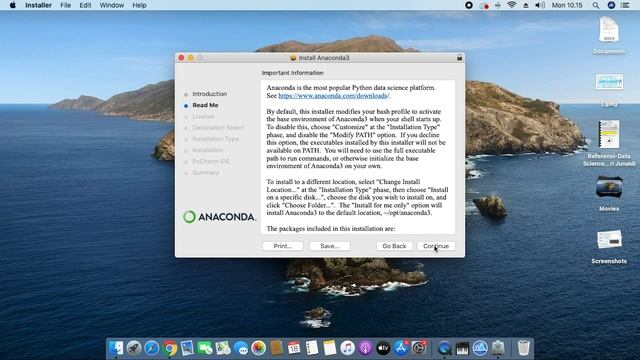Open Launchpad from the Dock

tap(133, 348)
